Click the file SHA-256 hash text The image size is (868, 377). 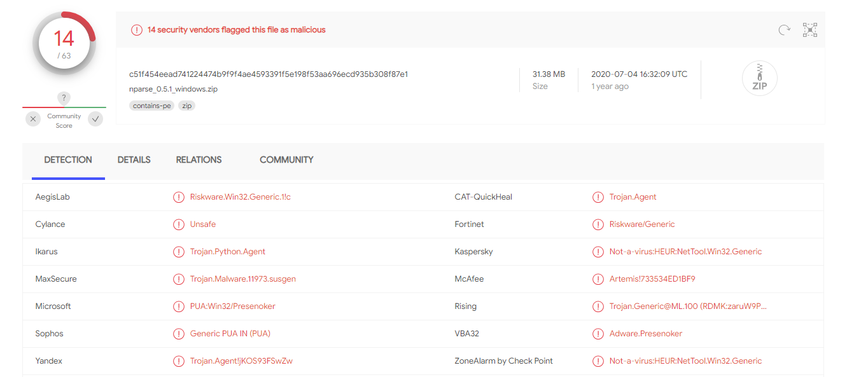[x=269, y=74]
